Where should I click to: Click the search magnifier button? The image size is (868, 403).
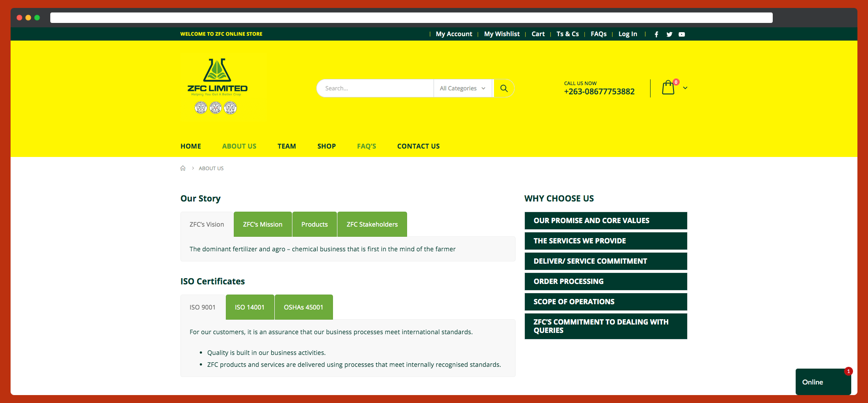coord(504,88)
